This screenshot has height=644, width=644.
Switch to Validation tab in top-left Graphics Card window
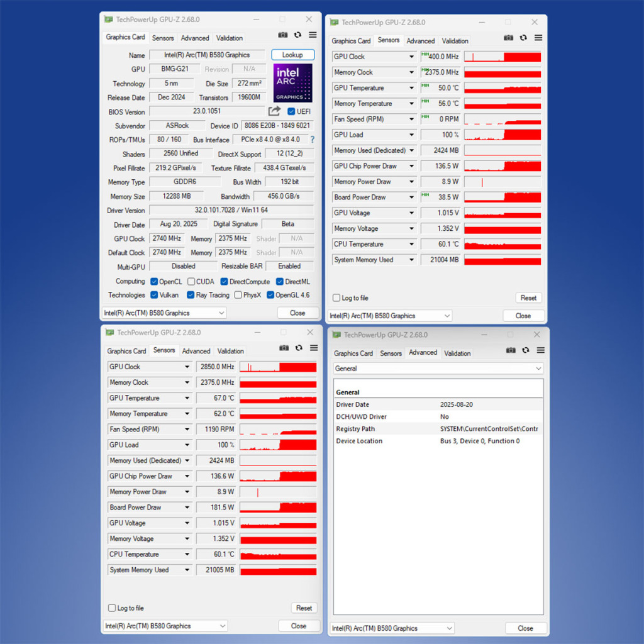coord(229,38)
